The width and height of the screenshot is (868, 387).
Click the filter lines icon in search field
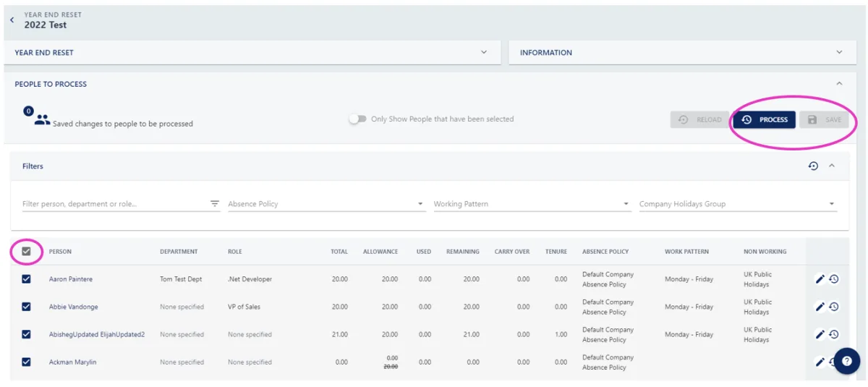(215, 204)
